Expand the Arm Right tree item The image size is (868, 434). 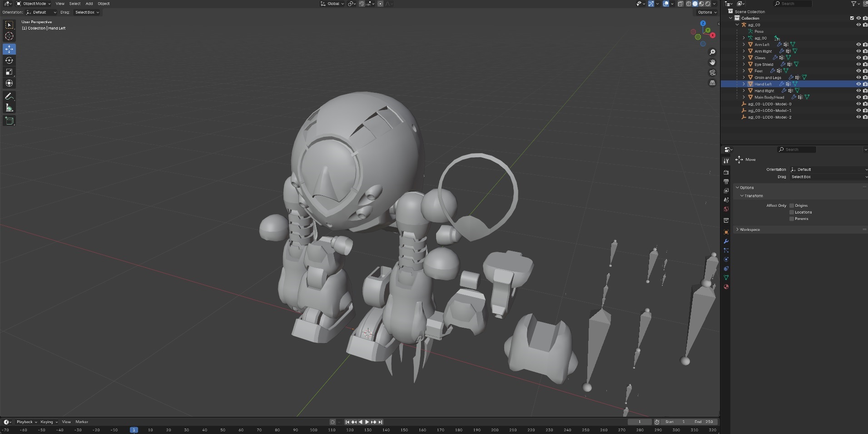pyautogui.click(x=744, y=51)
